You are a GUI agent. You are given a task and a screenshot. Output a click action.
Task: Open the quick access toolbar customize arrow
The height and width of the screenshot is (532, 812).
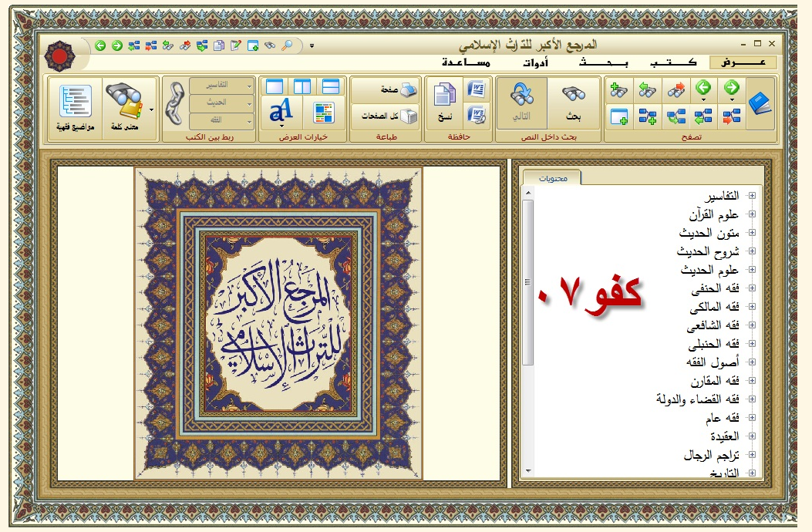tap(312, 45)
